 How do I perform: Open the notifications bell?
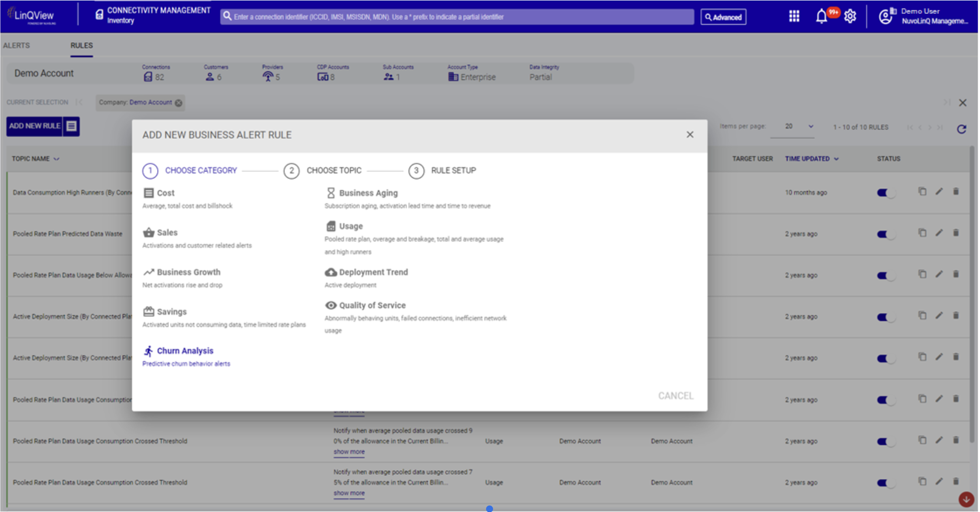[822, 17]
